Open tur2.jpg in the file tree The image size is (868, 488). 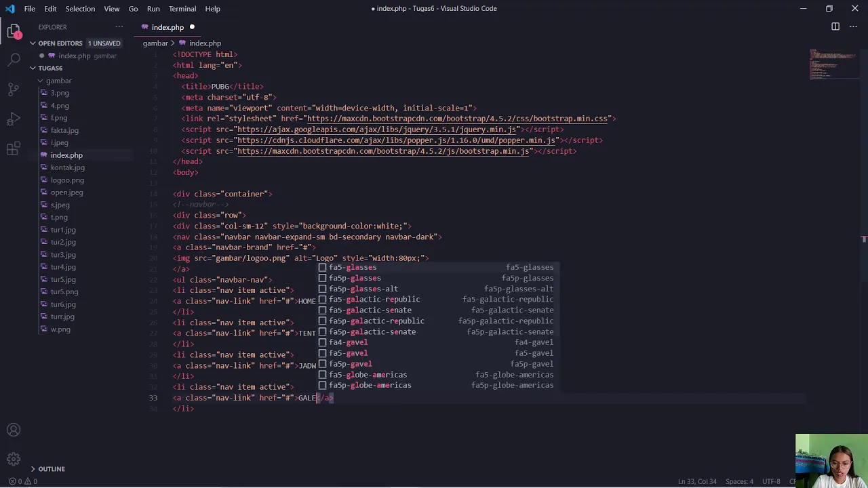coord(63,242)
